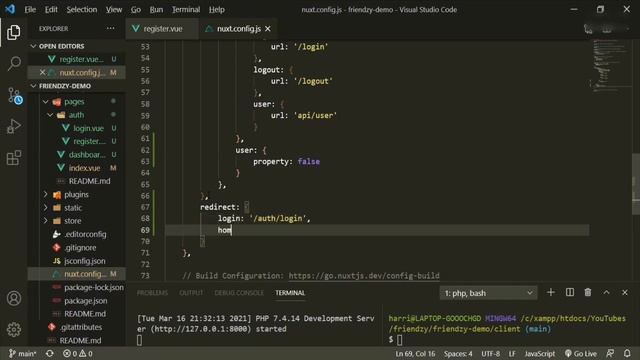Open the Help menu
Viewport: 640px width, 360px height.
217,9
